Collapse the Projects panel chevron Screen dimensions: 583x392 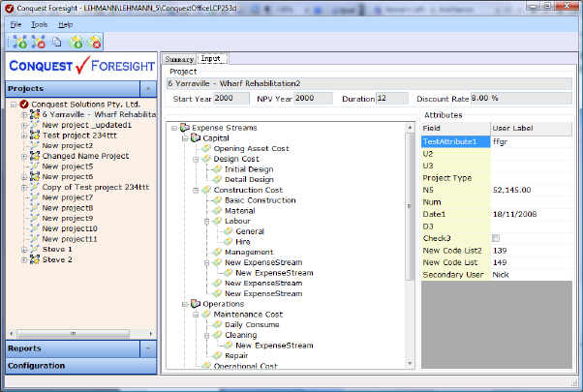[x=148, y=89]
